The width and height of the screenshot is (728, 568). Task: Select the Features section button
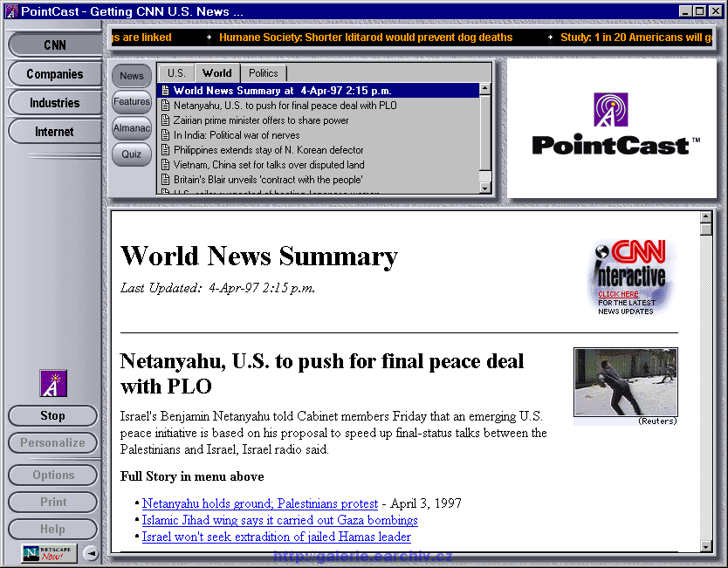(x=132, y=101)
